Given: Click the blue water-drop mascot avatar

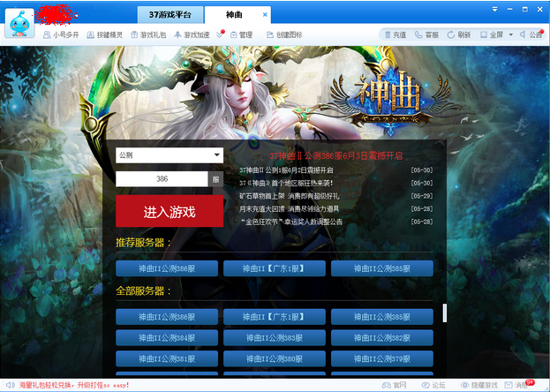Looking at the screenshot, I should tap(19, 23).
